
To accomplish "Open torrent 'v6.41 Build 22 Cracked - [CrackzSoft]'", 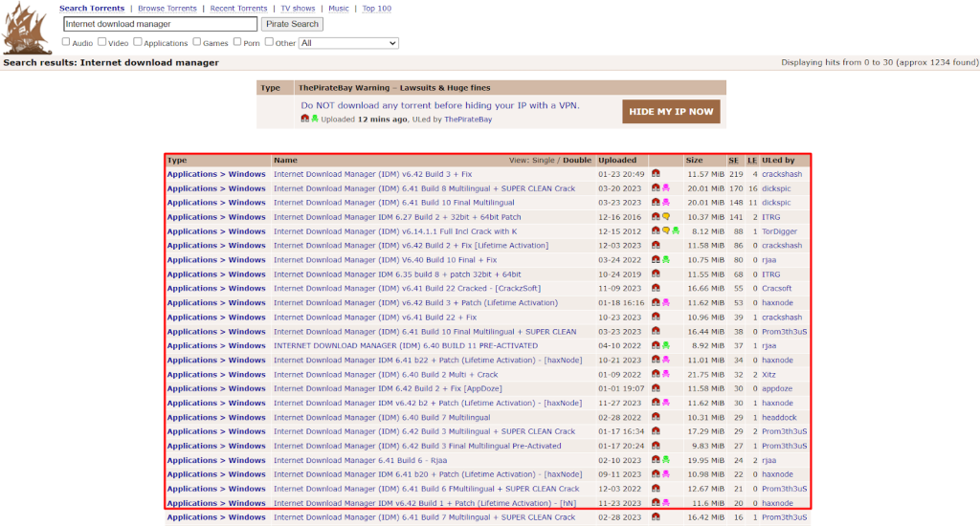I will tap(408, 289).
